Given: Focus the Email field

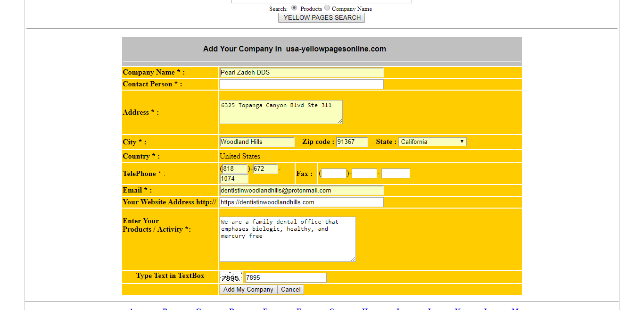Looking at the screenshot, I should tap(301, 191).
